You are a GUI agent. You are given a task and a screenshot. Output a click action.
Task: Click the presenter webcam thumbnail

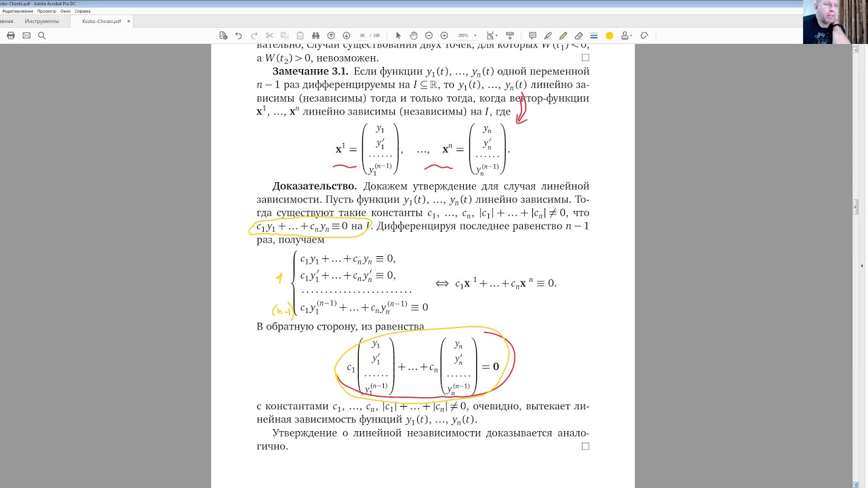point(835,22)
